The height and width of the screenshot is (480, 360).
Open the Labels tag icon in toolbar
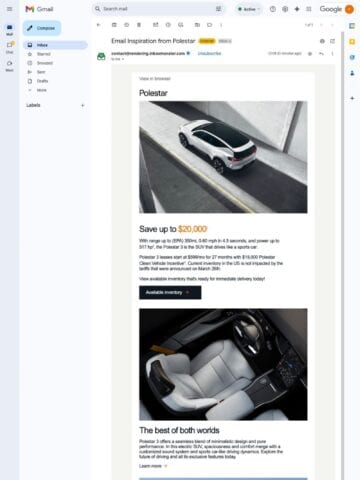coord(209,25)
